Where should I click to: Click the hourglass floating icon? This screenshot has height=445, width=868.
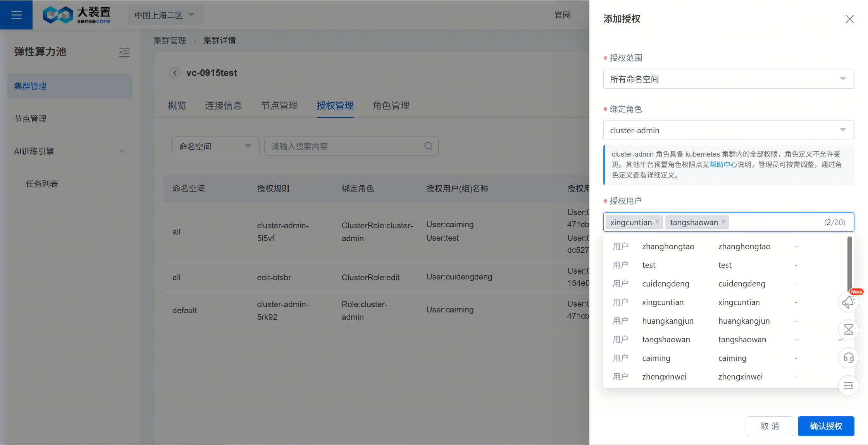[x=848, y=330]
